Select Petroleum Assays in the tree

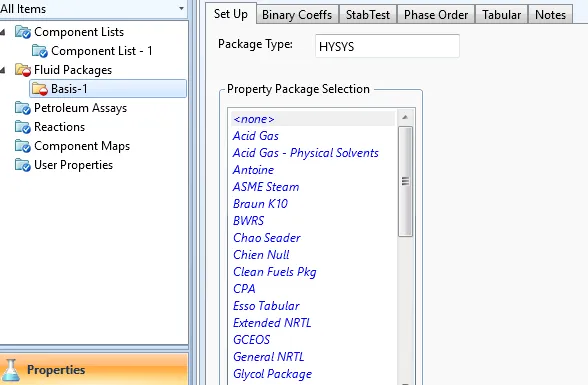pos(80,108)
